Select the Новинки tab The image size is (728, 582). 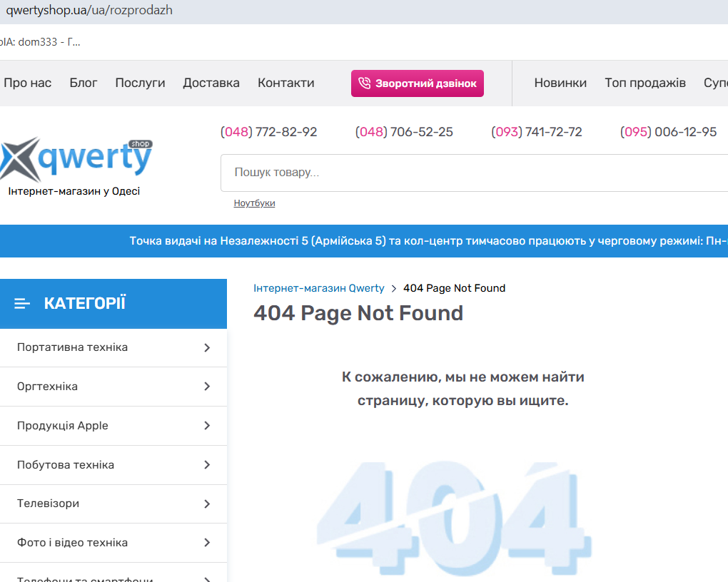click(x=560, y=83)
